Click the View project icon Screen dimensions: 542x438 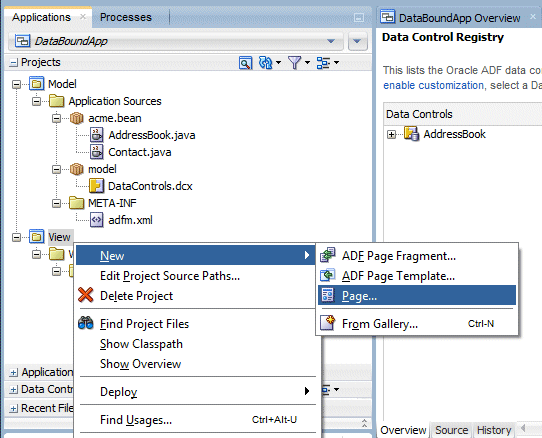coord(36,237)
